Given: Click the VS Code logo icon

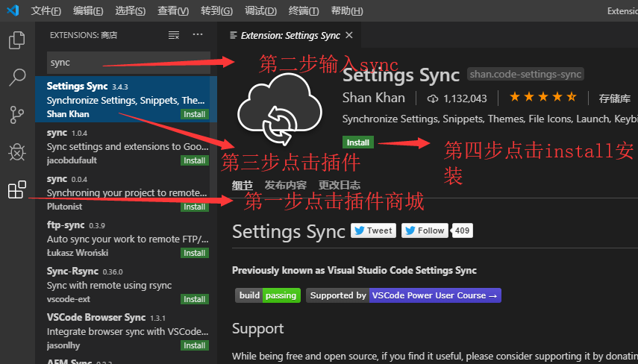Looking at the screenshot, I should [x=13, y=10].
